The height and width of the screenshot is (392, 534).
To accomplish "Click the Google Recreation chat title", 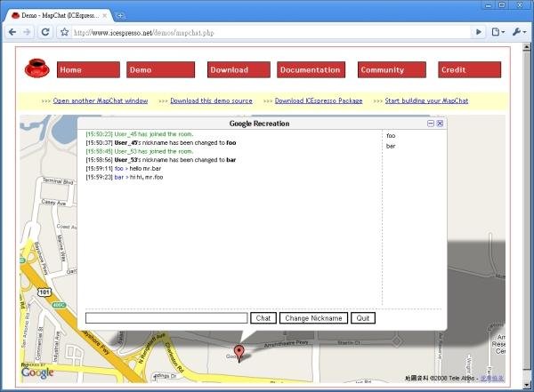I will pyautogui.click(x=259, y=124).
